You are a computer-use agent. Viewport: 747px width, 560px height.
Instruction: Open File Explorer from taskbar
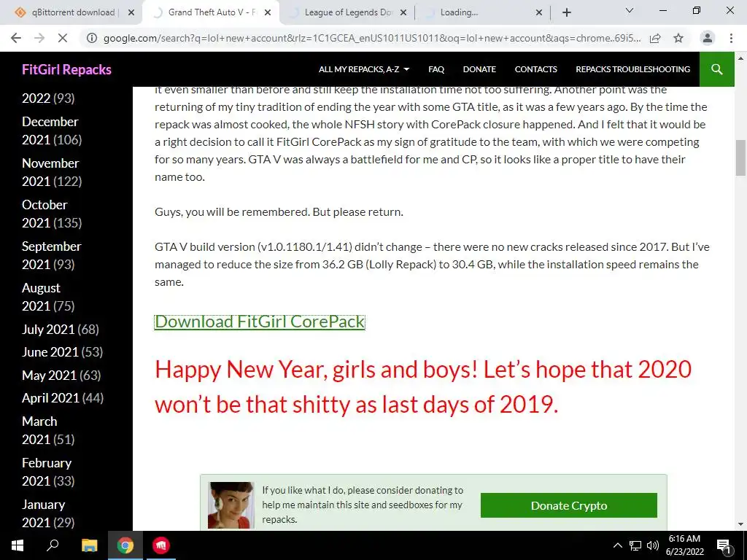89,545
